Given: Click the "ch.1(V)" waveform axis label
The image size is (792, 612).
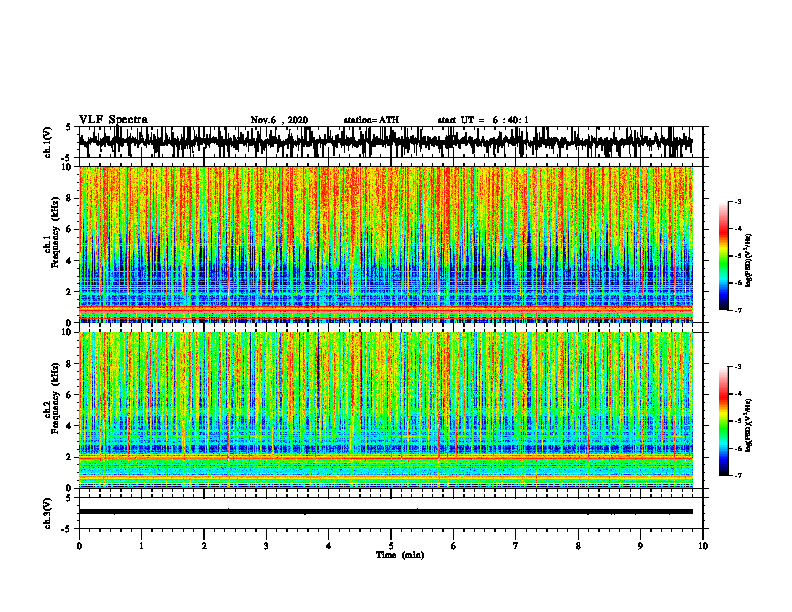Looking at the screenshot, I should (x=48, y=142).
